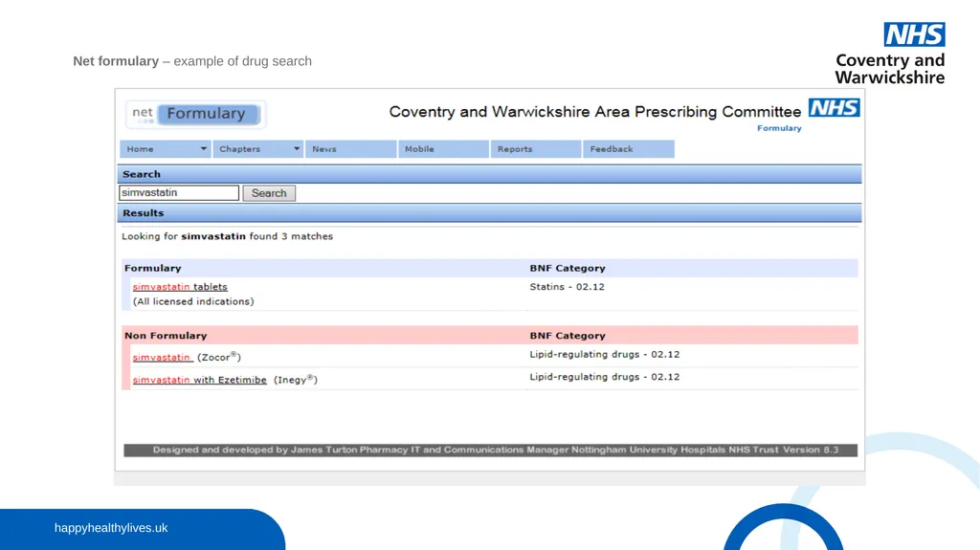Click the Results section header

click(489, 213)
